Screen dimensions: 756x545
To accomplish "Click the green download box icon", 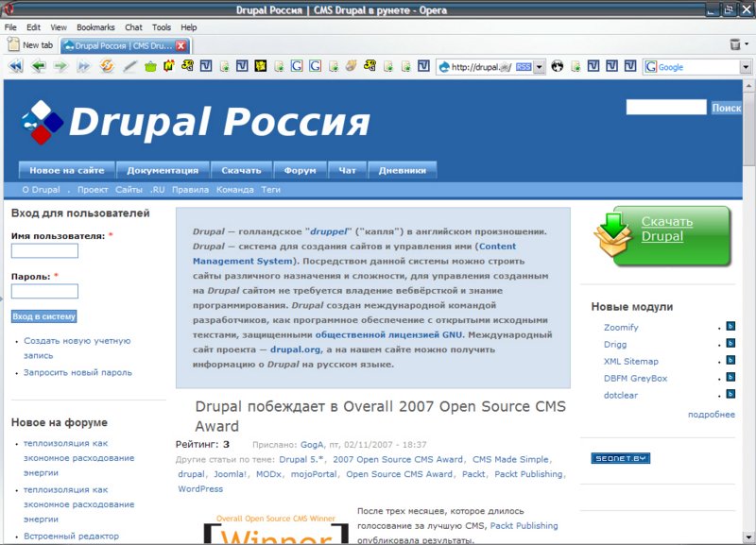I will pos(613,235).
